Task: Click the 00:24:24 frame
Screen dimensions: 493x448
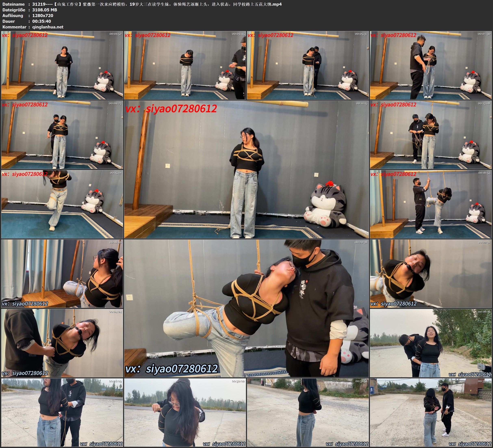Action: pyautogui.click(x=62, y=343)
